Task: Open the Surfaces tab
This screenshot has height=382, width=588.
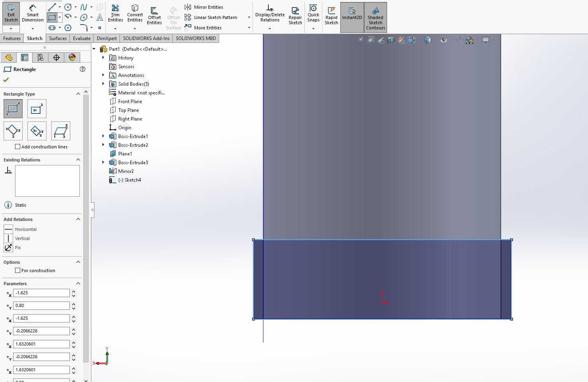Action: (x=58, y=38)
